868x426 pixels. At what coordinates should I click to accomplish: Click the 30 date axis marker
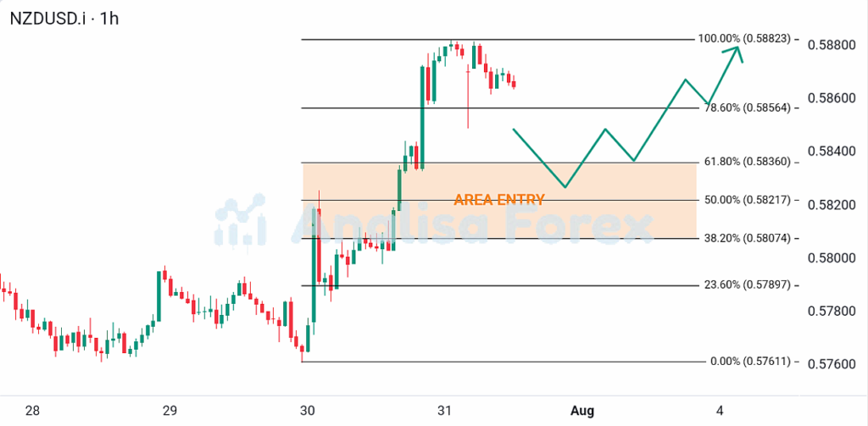click(x=307, y=411)
